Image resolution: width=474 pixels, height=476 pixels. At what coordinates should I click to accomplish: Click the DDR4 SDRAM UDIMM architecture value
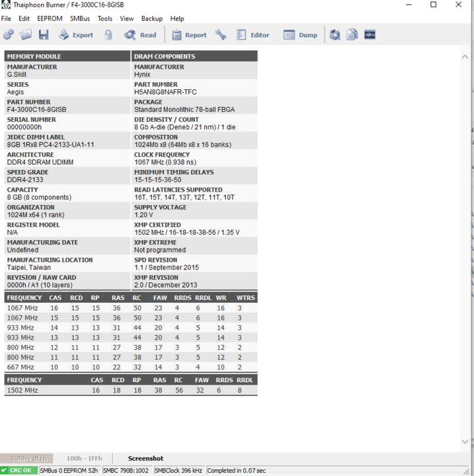[x=40, y=162]
